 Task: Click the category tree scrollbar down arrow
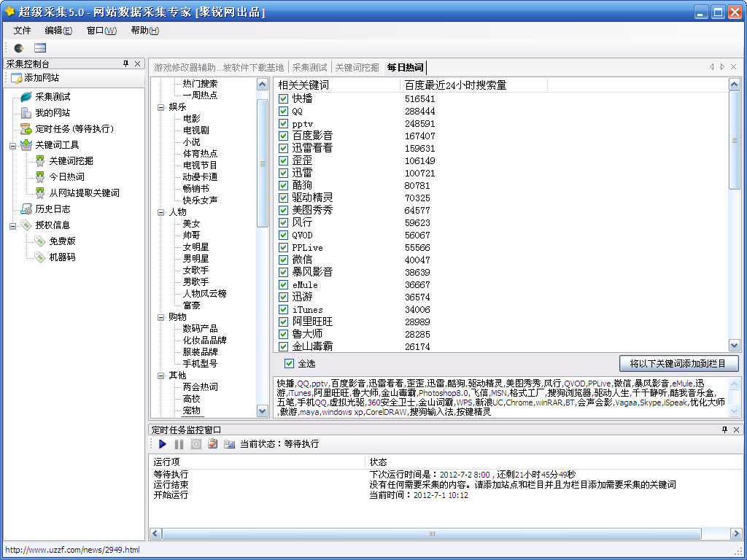[263, 411]
